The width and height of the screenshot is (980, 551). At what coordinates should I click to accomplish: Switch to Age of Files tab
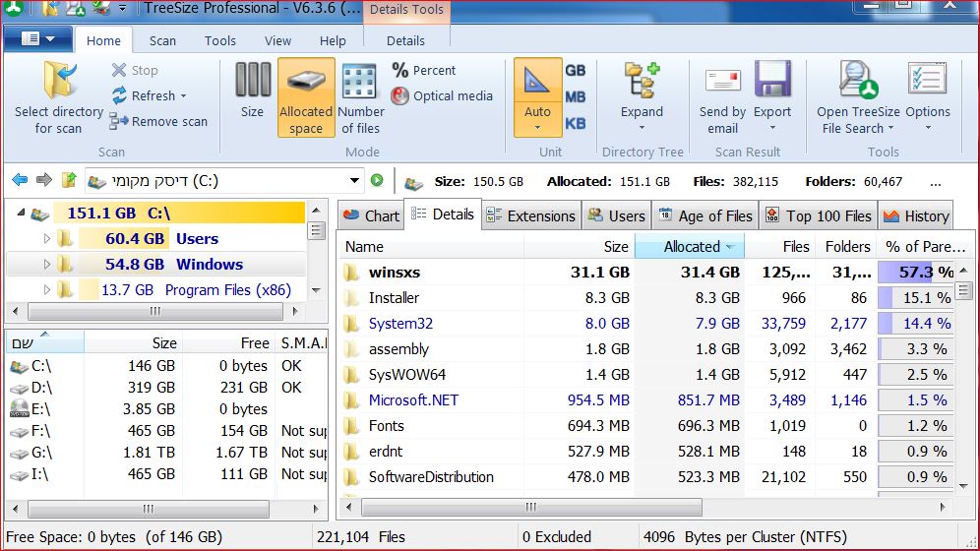[705, 215]
